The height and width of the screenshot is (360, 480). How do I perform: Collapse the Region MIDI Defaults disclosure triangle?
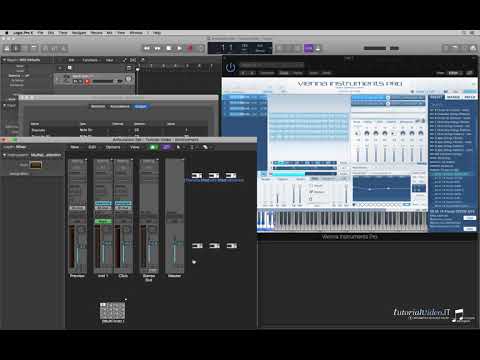(x=4, y=60)
